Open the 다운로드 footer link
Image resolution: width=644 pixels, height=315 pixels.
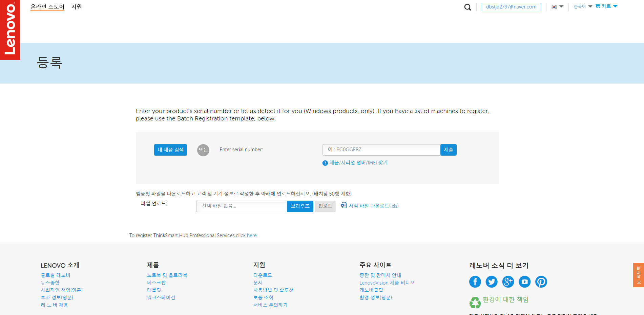[x=263, y=275]
